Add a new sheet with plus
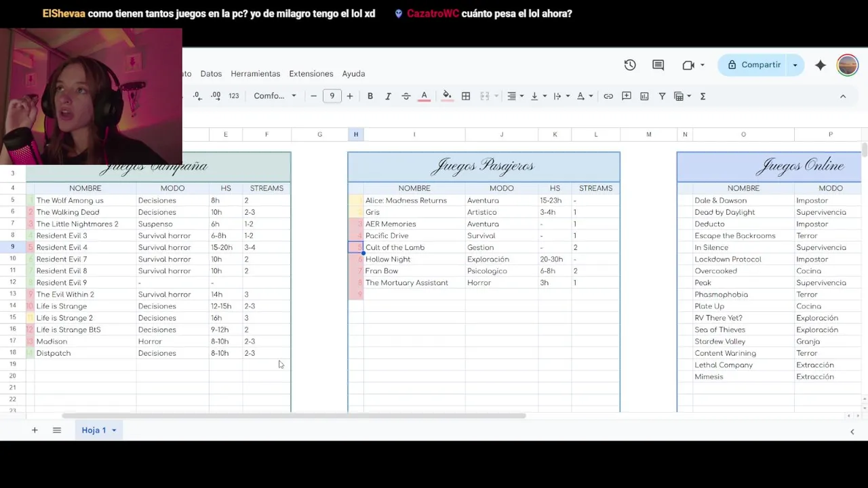The image size is (868, 488). [x=35, y=430]
